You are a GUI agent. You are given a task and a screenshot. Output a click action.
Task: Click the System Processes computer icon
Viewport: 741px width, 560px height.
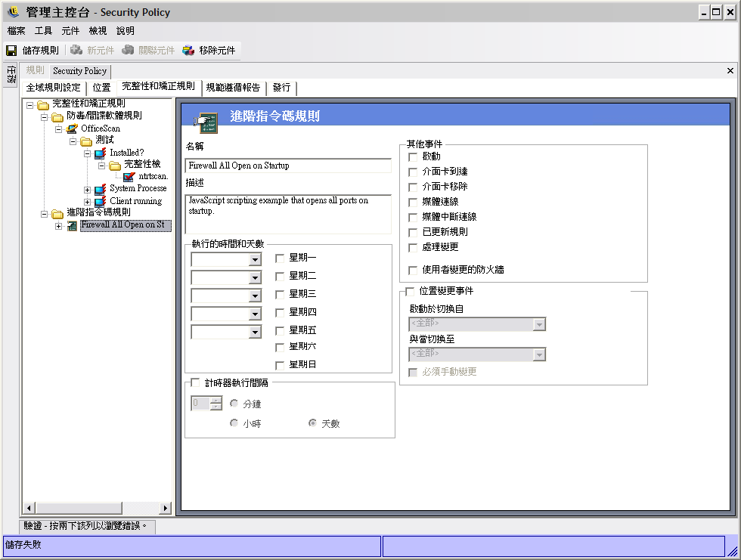click(x=100, y=190)
